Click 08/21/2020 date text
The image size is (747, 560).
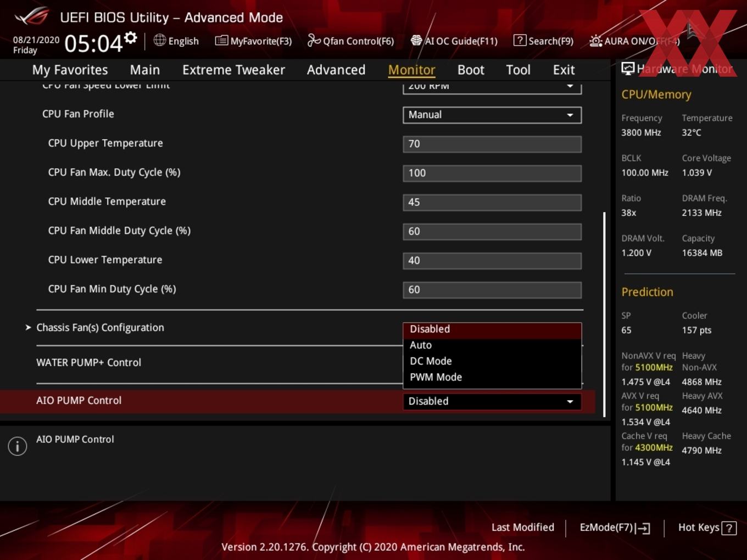36,40
